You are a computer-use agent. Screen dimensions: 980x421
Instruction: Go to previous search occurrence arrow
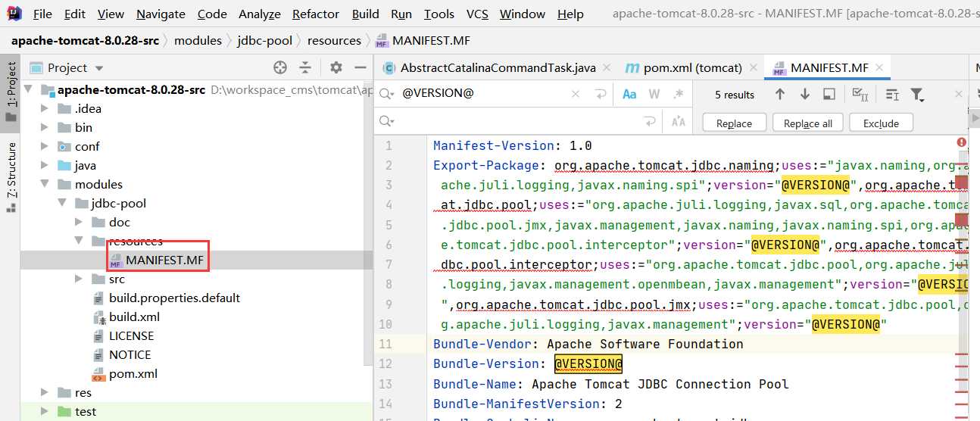click(x=780, y=95)
